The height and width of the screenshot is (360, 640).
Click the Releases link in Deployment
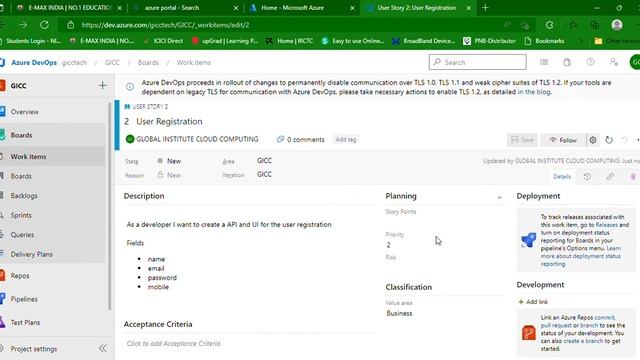click(x=607, y=225)
